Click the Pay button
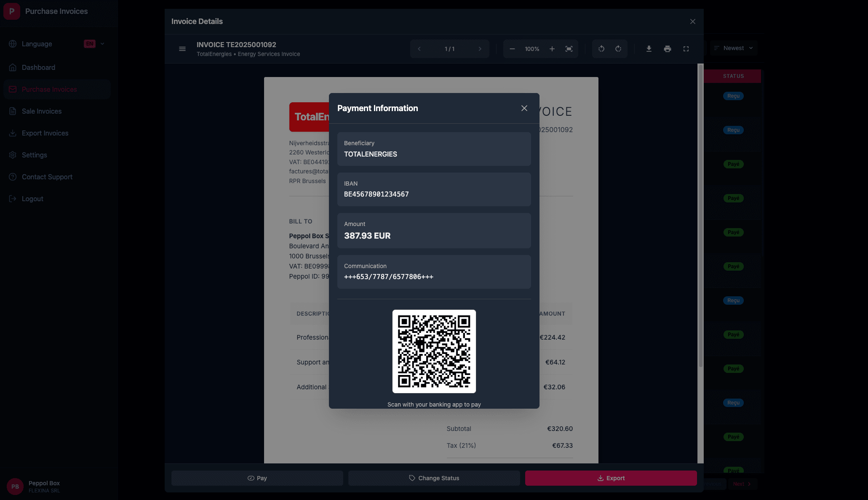868x500 pixels. (x=257, y=478)
